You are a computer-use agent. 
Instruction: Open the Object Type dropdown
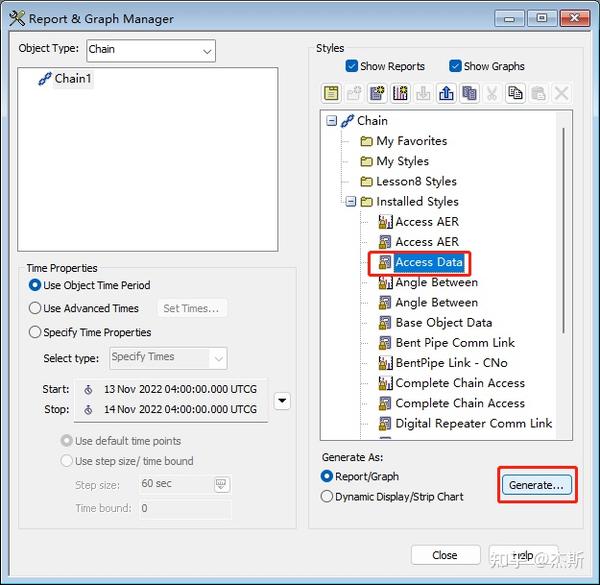pyautogui.click(x=151, y=50)
